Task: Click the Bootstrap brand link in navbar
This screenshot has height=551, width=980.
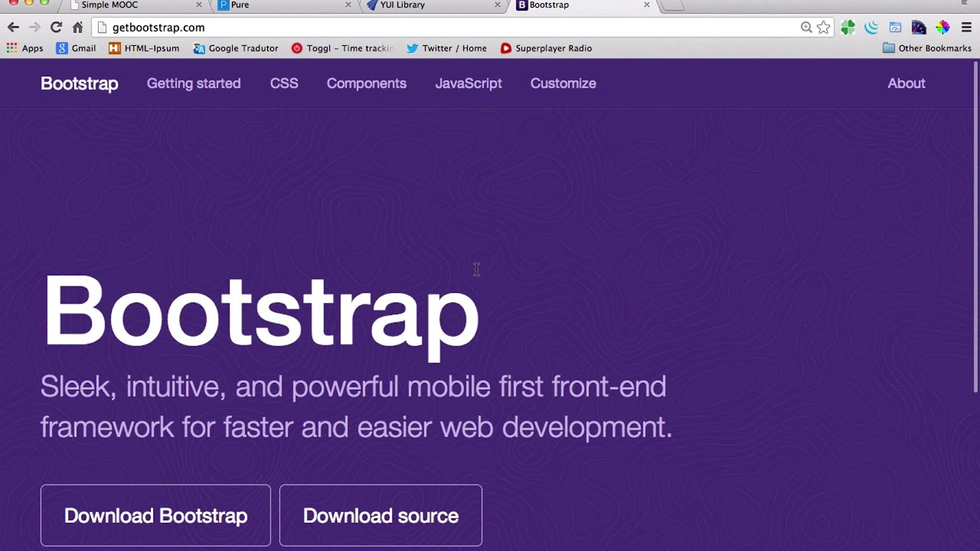Action: 80,83
